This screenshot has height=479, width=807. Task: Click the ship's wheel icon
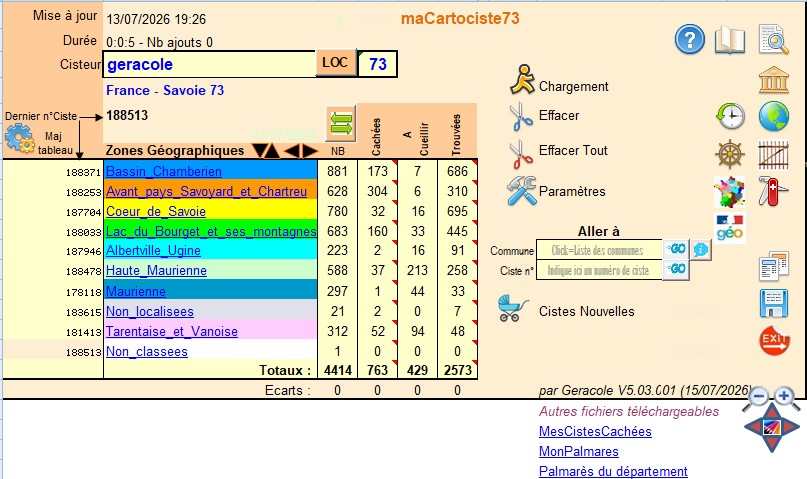[730, 153]
